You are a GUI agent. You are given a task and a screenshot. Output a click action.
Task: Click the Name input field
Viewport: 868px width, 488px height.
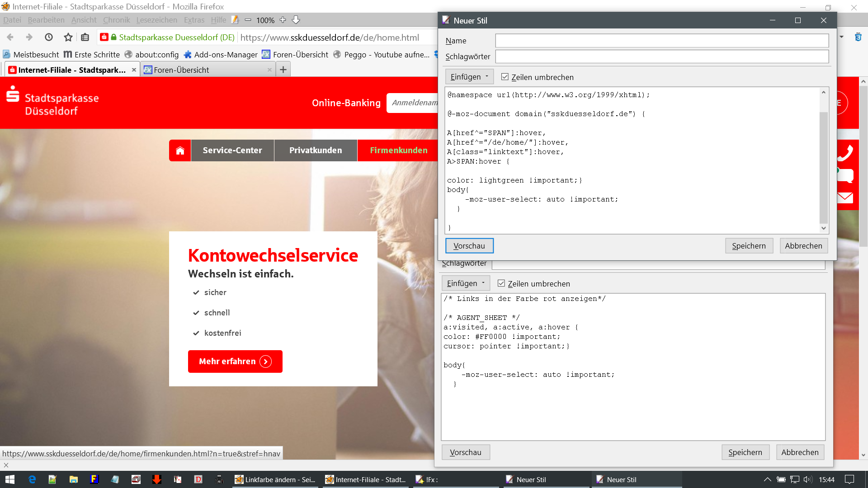[662, 41]
